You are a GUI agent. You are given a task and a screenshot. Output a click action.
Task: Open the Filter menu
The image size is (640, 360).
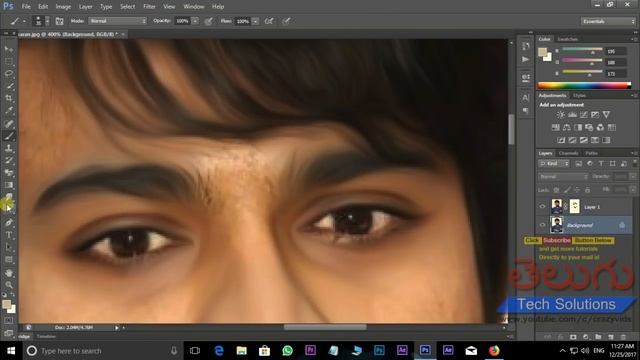tap(149, 7)
